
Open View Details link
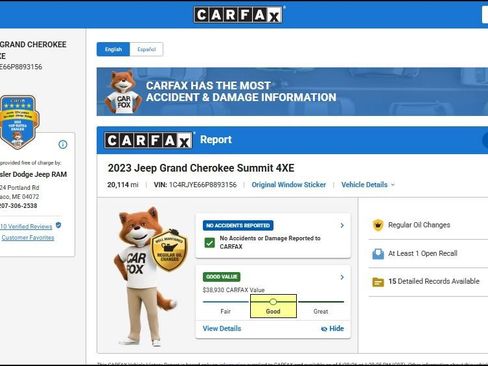pyautogui.click(x=222, y=328)
